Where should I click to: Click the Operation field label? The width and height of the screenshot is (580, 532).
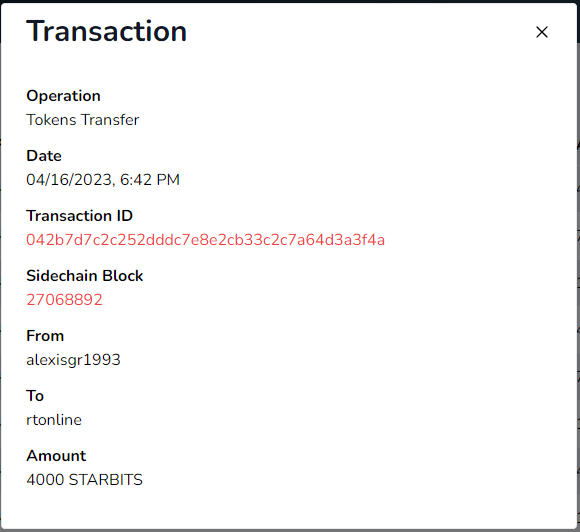tap(63, 96)
